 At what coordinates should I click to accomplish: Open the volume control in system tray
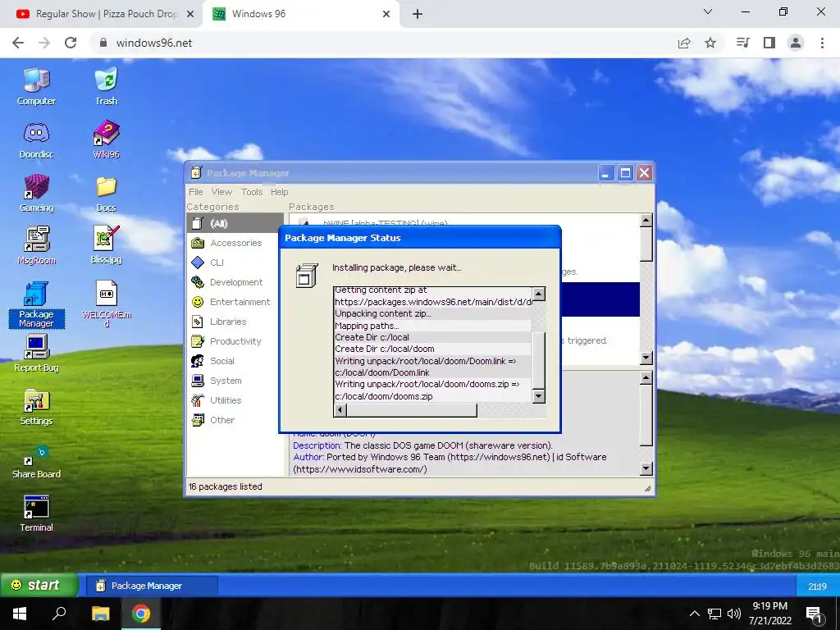click(x=734, y=614)
